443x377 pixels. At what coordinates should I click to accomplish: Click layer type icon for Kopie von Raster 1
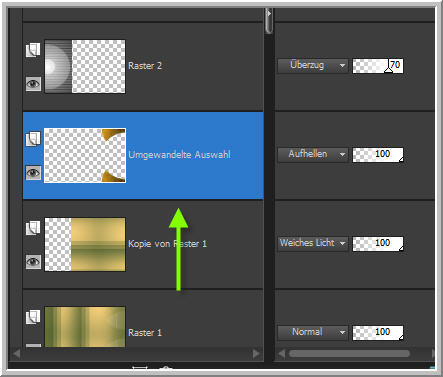coord(33,228)
